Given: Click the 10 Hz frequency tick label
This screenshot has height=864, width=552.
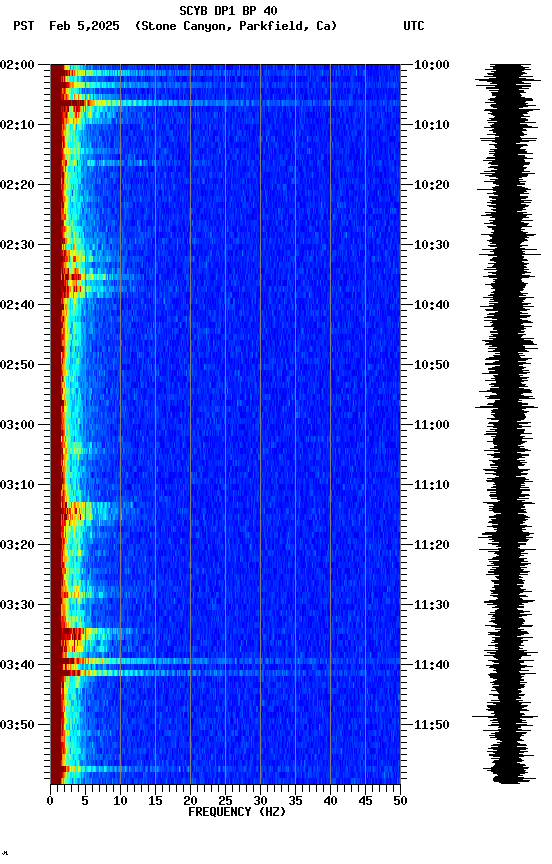Looking at the screenshot, I should coord(120,801).
